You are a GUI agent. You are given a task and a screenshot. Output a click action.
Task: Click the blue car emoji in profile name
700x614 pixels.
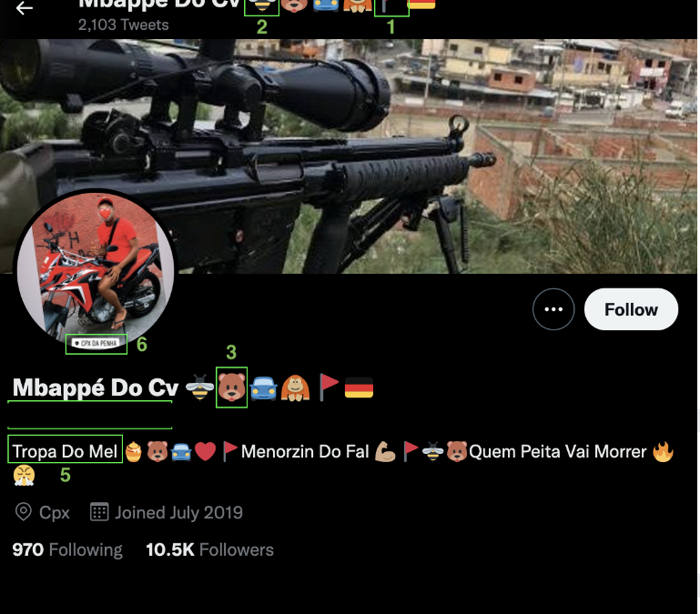point(263,388)
